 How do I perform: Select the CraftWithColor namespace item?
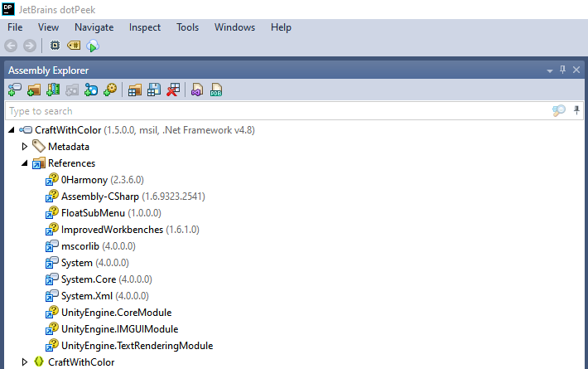(x=81, y=362)
